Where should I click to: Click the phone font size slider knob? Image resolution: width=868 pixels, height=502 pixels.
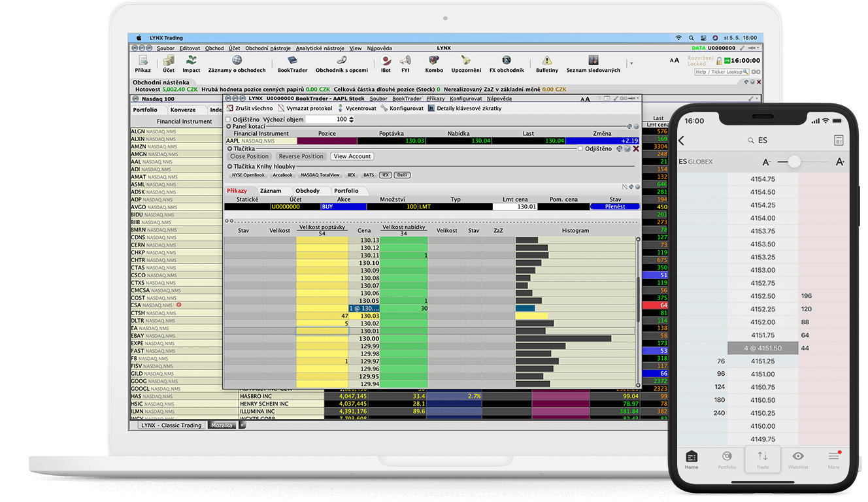pos(793,161)
